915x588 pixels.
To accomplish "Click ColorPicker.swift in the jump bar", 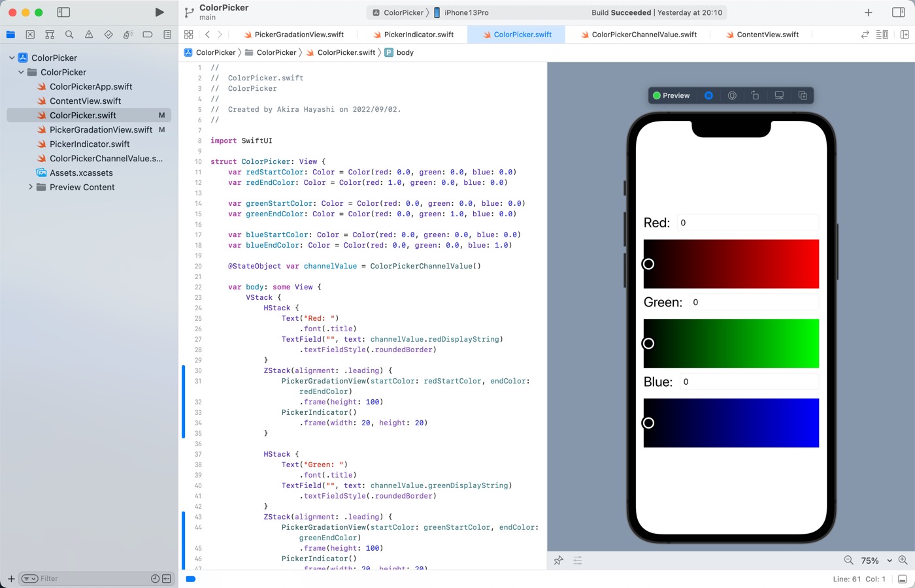I will [x=341, y=52].
